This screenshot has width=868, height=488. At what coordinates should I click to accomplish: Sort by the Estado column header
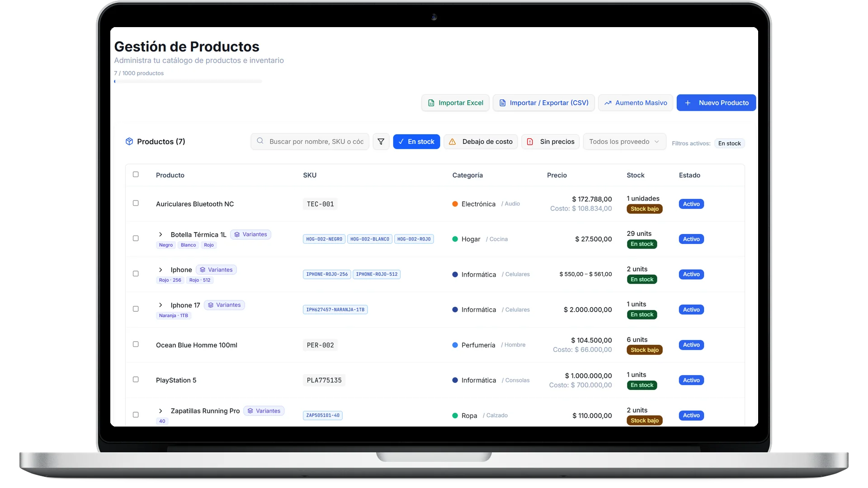coord(689,175)
